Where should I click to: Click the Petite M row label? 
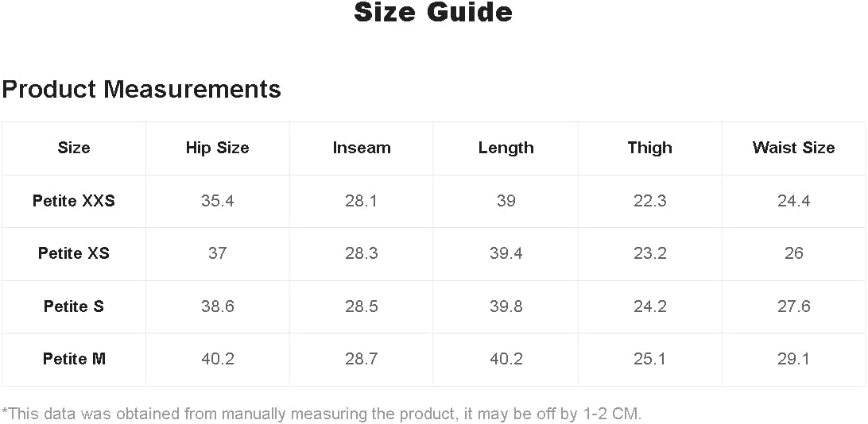(74, 359)
